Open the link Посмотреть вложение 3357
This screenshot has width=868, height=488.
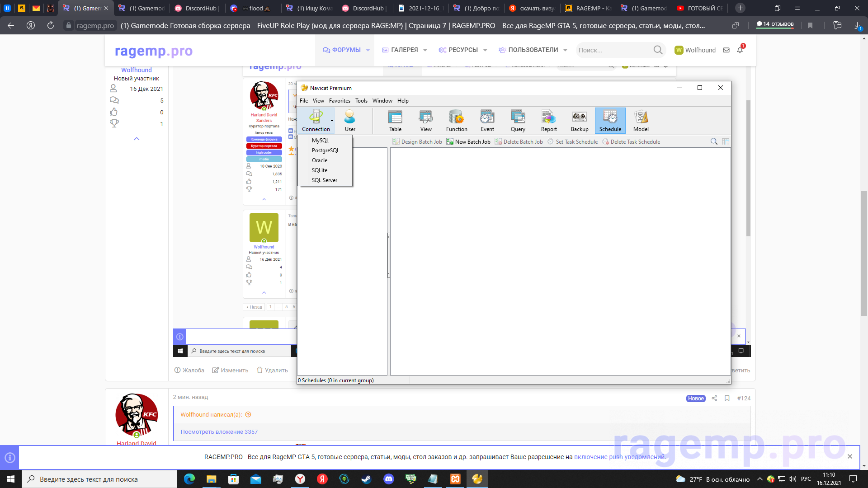(x=219, y=432)
